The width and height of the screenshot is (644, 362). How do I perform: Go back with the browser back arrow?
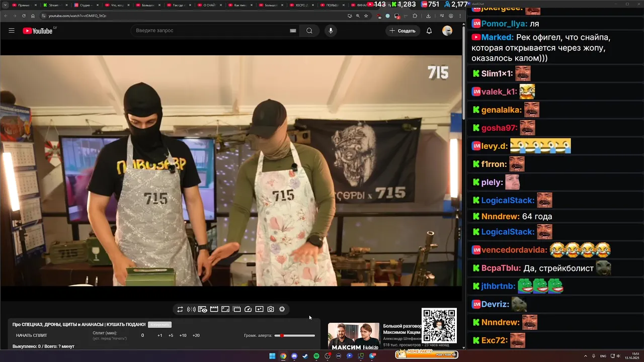click(x=5, y=16)
